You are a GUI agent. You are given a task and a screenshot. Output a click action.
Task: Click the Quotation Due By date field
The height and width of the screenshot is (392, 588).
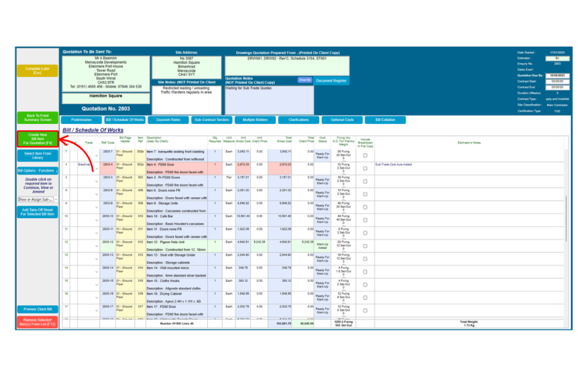558,75
